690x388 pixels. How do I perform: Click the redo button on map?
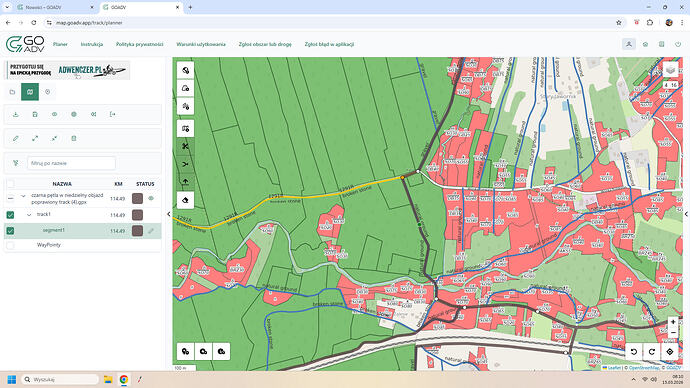(652, 351)
